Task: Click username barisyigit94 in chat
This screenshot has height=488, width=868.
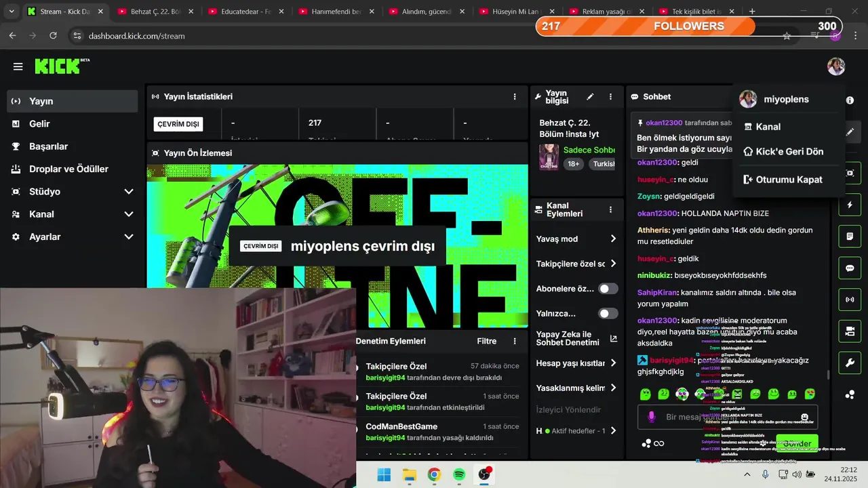Action: 671,360
